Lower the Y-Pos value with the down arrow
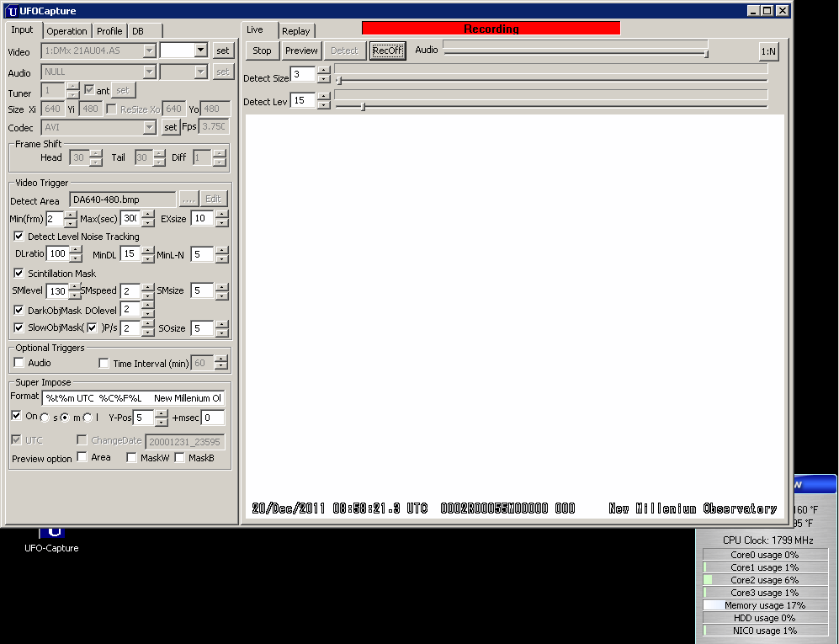This screenshot has width=839, height=644. (162, 423)
